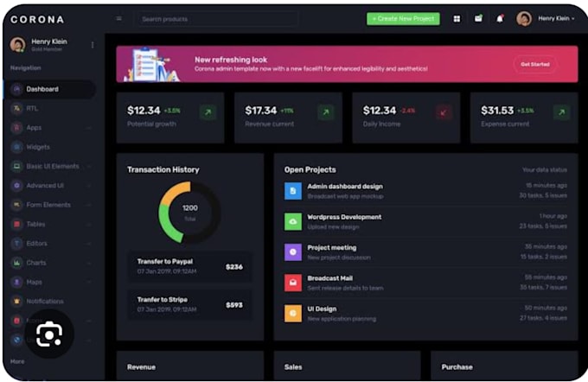This screenshot has height=382, width=588.
Task: Click the Advanced UI sidebar icon
Action: pyautogui.click(x=16, y=186)
